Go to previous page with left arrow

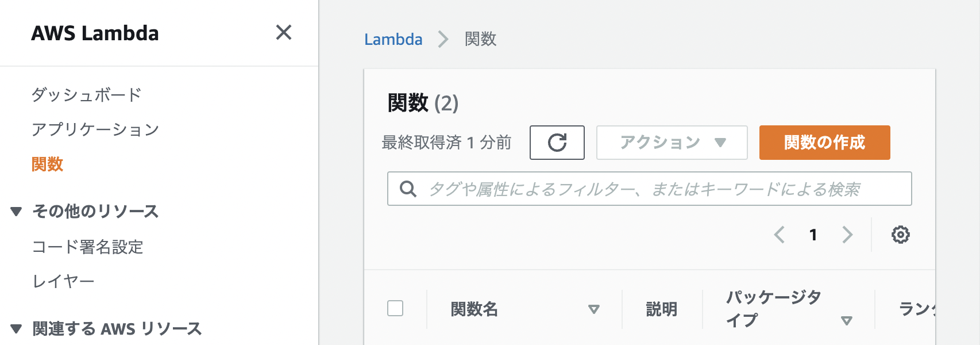(x=779, y=235)
